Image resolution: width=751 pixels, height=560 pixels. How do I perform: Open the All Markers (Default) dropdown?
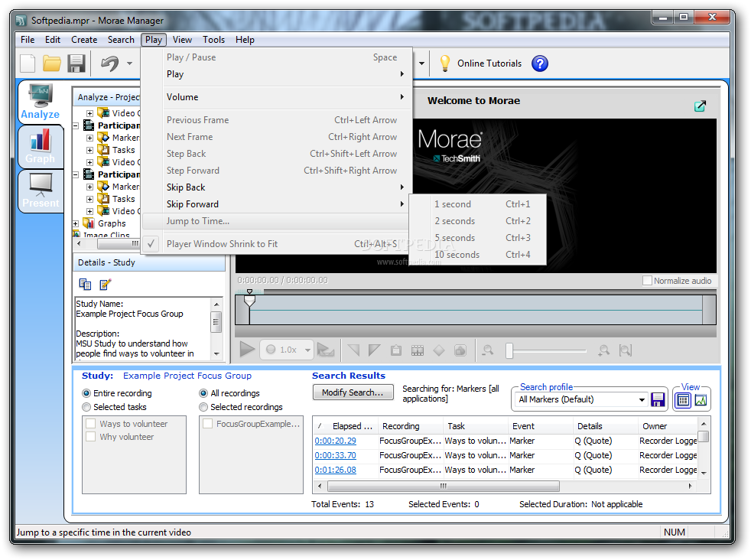tap(642, 399)
